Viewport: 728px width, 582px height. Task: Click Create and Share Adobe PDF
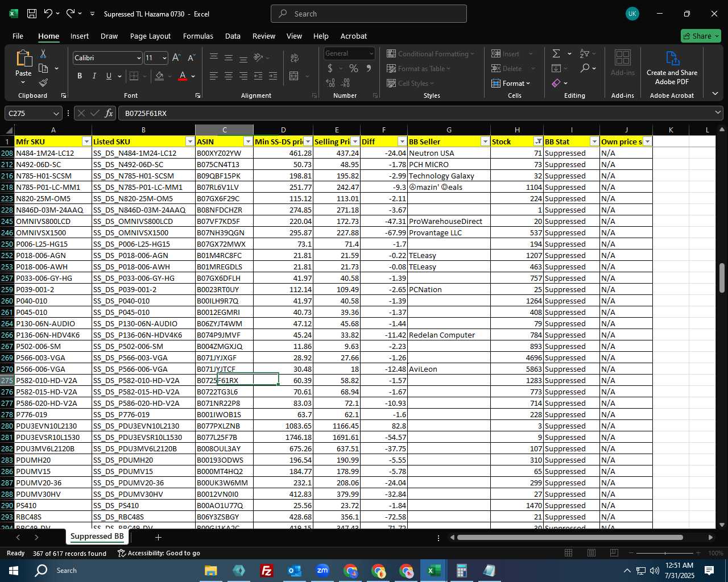pos(672,68)
